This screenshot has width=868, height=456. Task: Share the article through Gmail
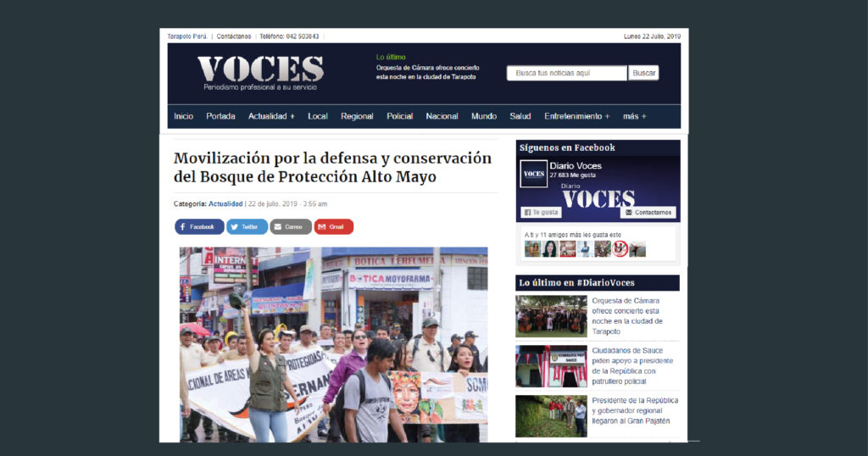(x=334, y=227)
